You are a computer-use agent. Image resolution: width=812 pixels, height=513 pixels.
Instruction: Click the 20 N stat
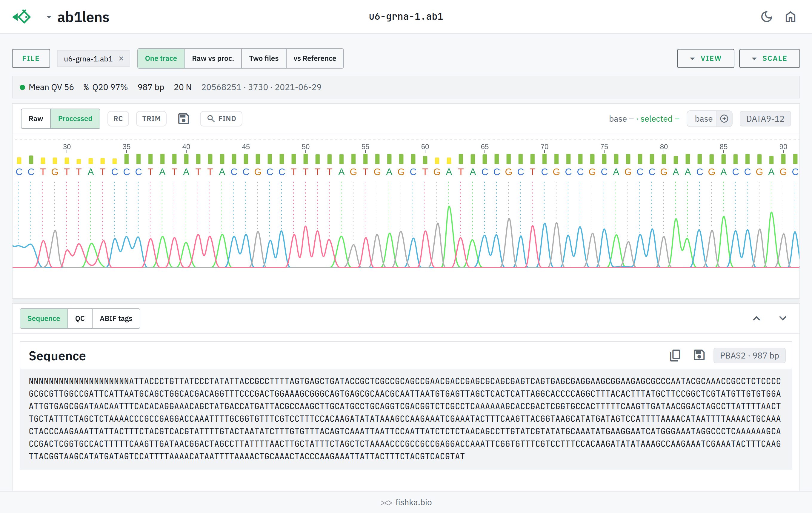pos(182,87)
